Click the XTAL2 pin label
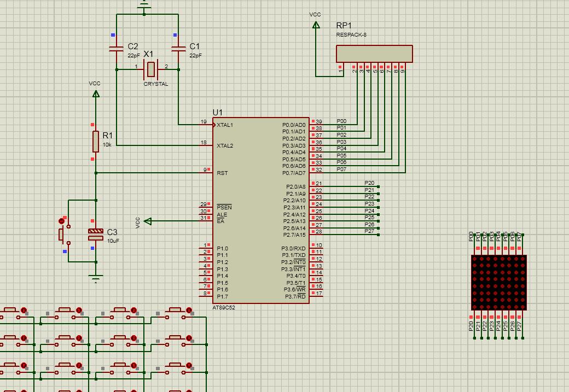This screenshot has width=569, height=392. click(225, 146)
